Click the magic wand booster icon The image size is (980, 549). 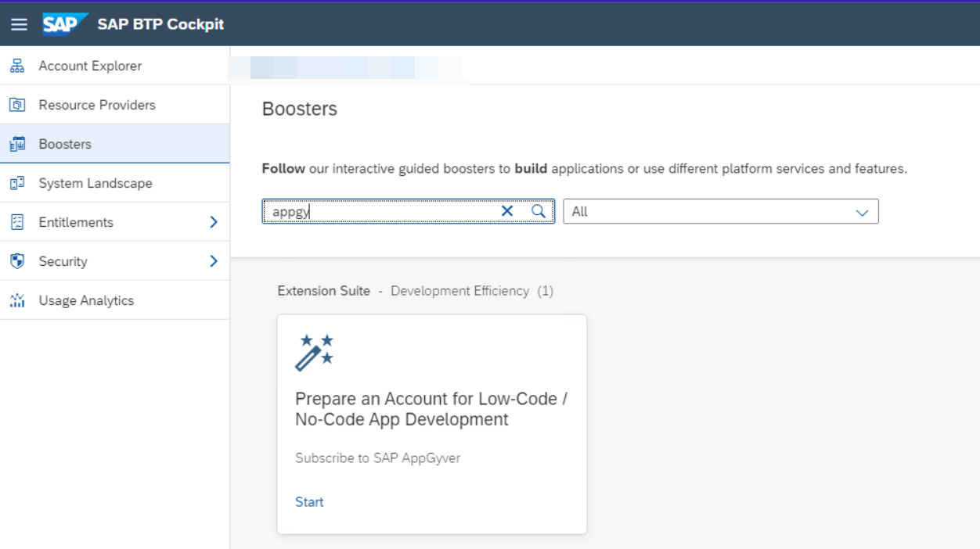tap(315, 352)
